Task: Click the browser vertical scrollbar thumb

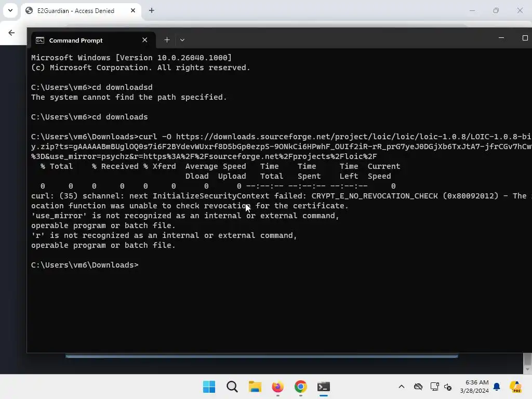Action: click(527, 358)
